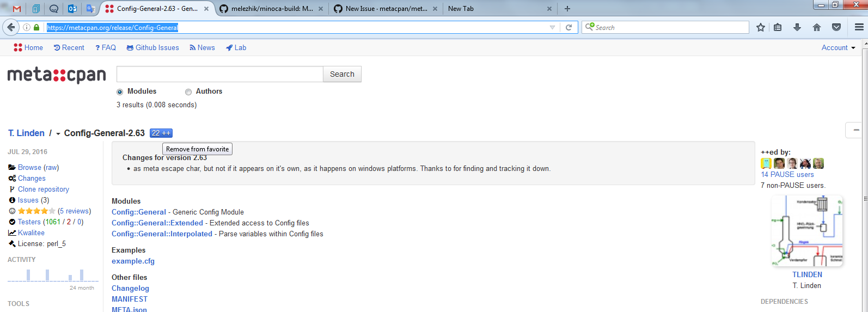Open Firefox hamburger menu
The image size is (868, 312).
pyautogui.click(x=859, y=27)
